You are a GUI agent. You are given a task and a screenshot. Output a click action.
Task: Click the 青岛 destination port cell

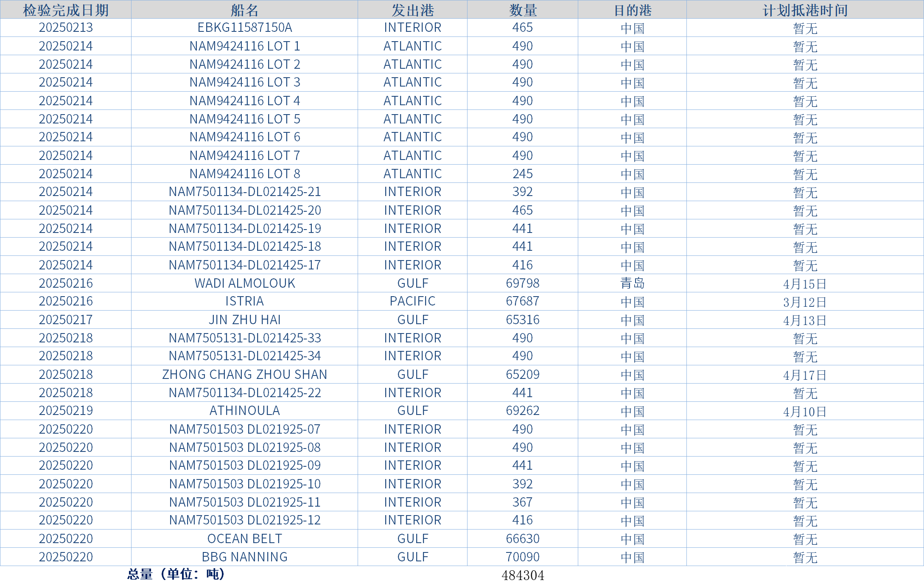[632, 283]
